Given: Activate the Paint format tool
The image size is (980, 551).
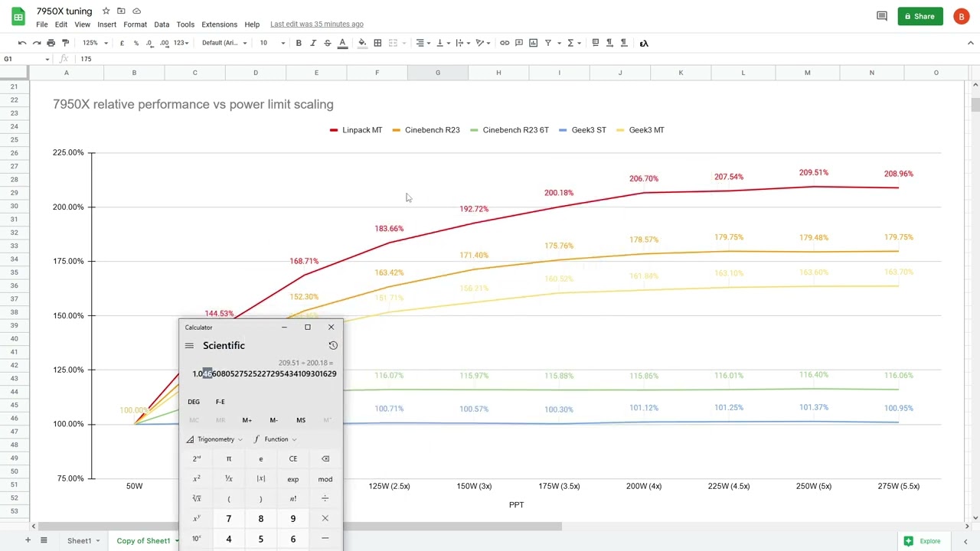Looking at the screenshot, I should (x=65, y=43).
